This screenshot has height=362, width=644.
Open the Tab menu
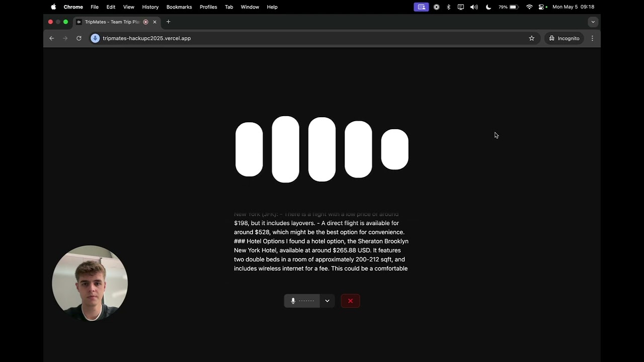[x=229, y=7]
